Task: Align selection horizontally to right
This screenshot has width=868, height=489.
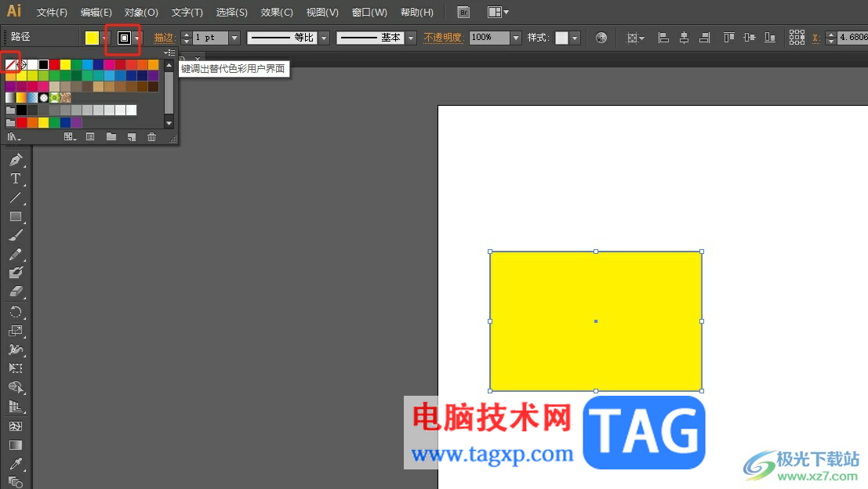Action: click(x=705, y=38)
